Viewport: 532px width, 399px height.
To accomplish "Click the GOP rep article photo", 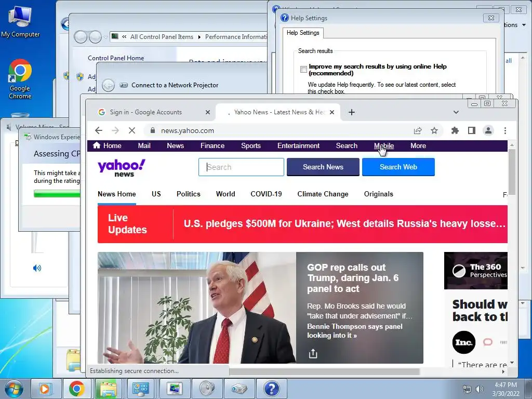I will 197,308.
